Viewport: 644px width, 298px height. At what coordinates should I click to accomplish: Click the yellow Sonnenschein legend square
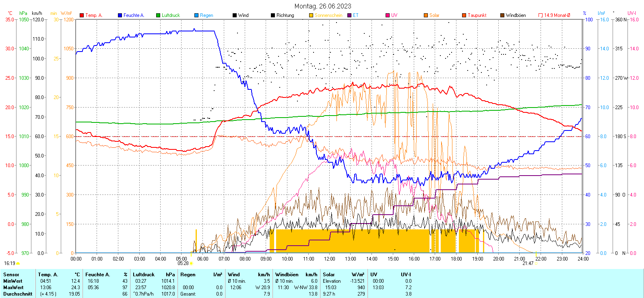[311, 15]
